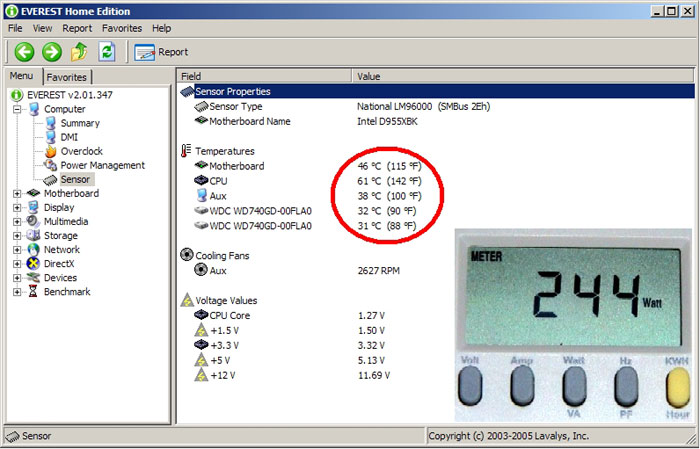
Task: Select the Sensor Type row
Action: coord(436,107)
